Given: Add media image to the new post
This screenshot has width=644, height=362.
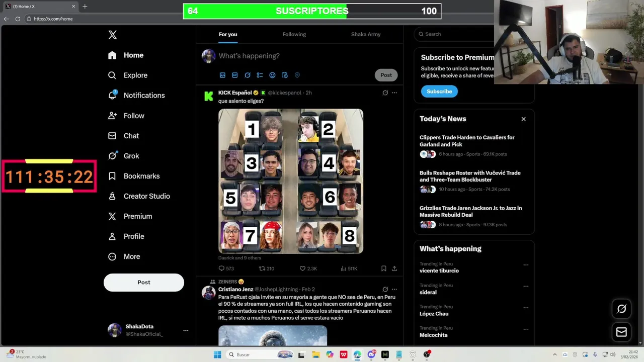Looking at the screenshot, I should [222, 75].
